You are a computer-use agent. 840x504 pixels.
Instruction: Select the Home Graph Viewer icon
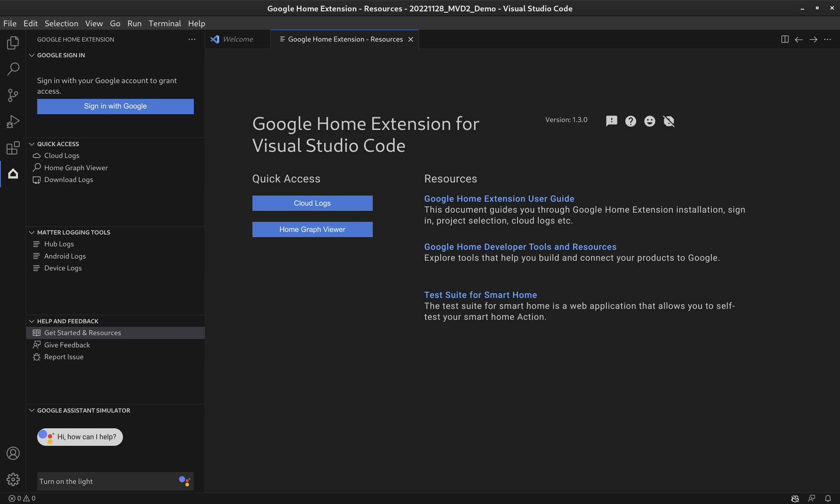[x=37, y=168]
